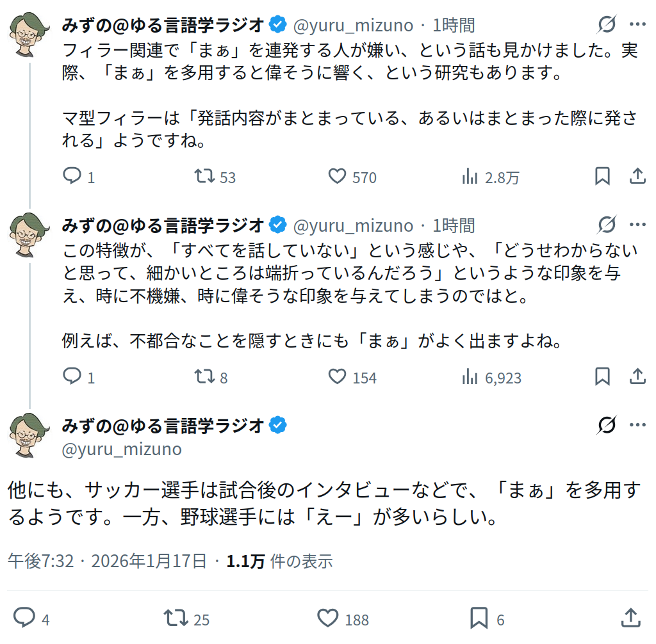View analytics of the 2.8万 views tweet
Viewport: 656px width, 644px height.
pyautogui.click(x=470, y=177)
